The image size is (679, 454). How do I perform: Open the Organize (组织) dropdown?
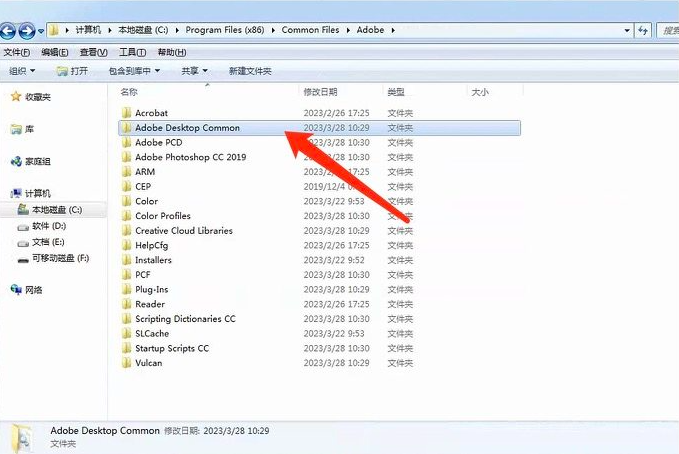[x=21, y=71]
